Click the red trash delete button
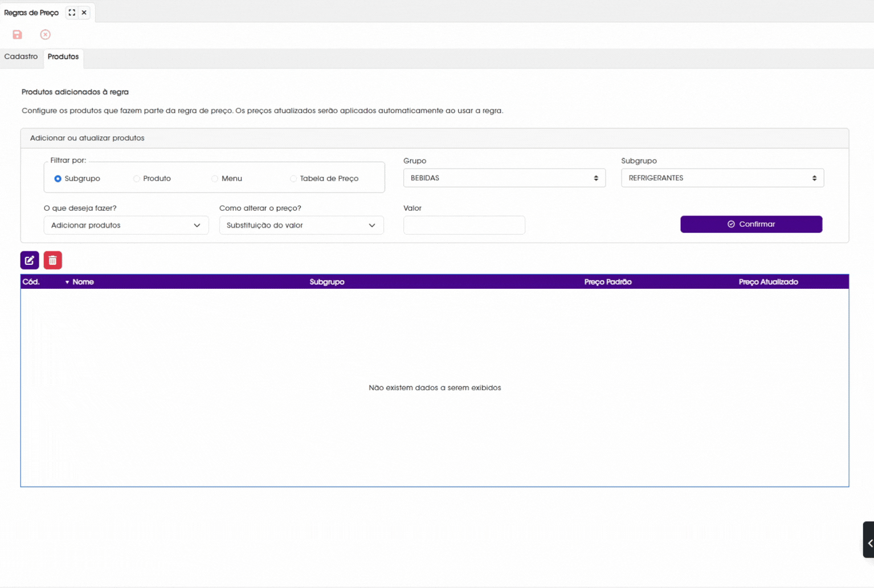The width and height of the screenshot is (874, 588). pyautogui.click(x=53, y=260)
